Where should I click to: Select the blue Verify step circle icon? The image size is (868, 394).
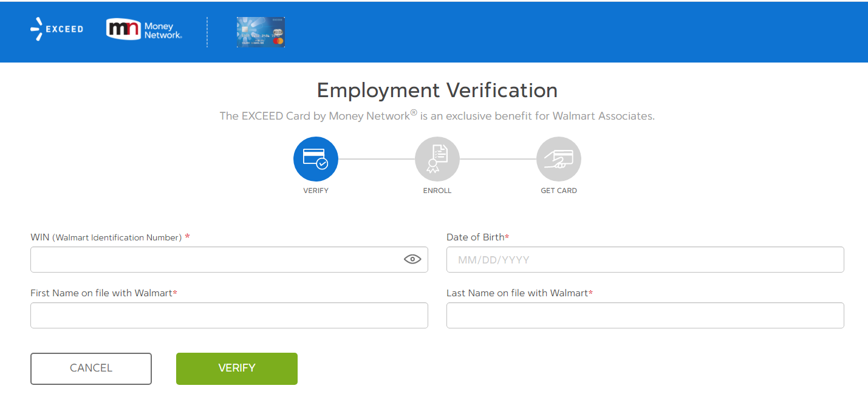click(315, 159)
